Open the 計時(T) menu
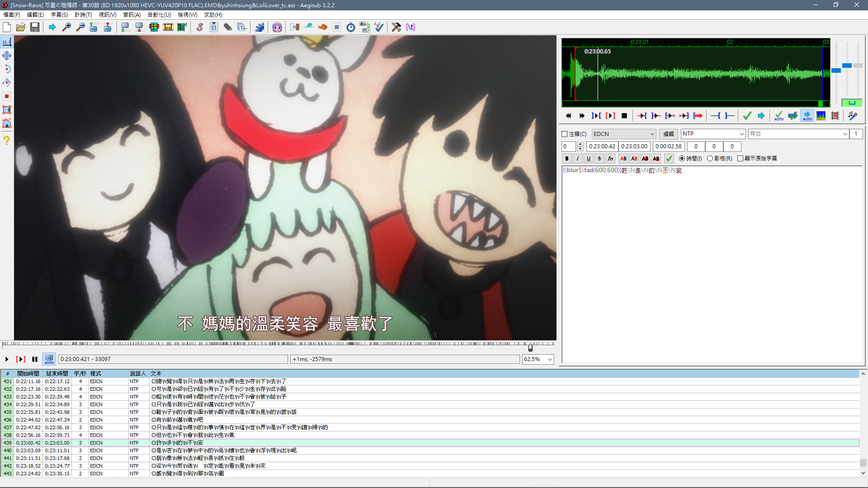 tap(83, 15)
